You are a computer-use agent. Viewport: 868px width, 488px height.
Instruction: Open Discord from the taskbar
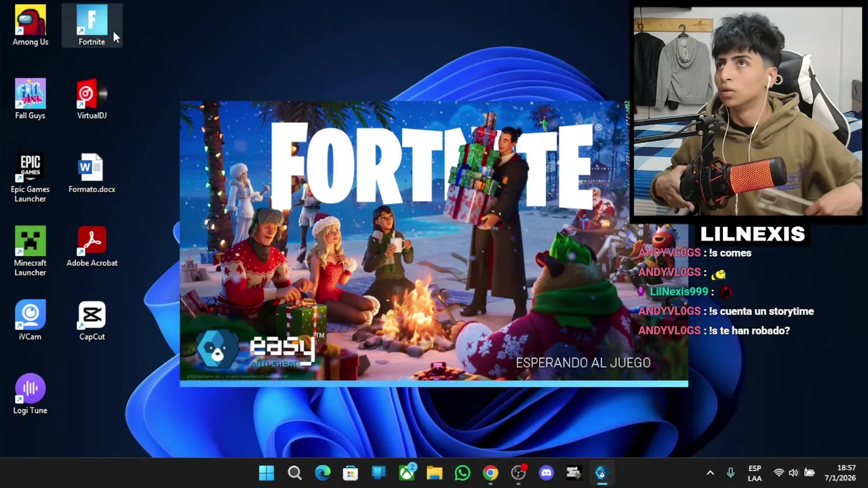point(547,473)
